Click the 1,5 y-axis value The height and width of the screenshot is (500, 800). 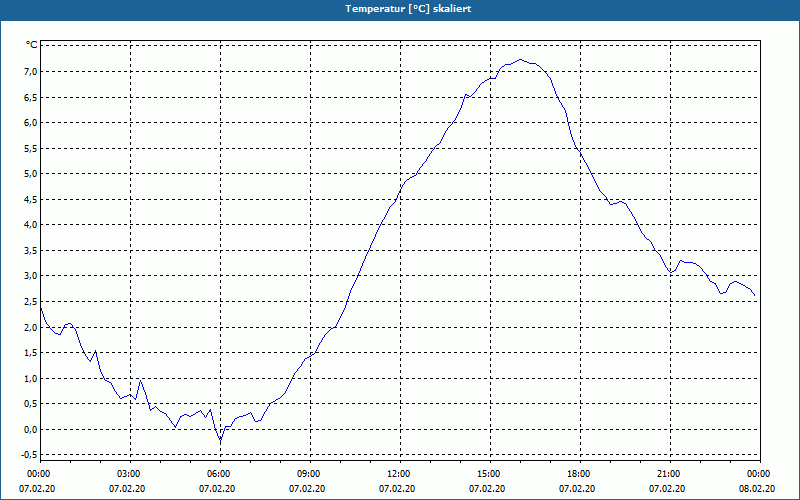tap(31, 353)
